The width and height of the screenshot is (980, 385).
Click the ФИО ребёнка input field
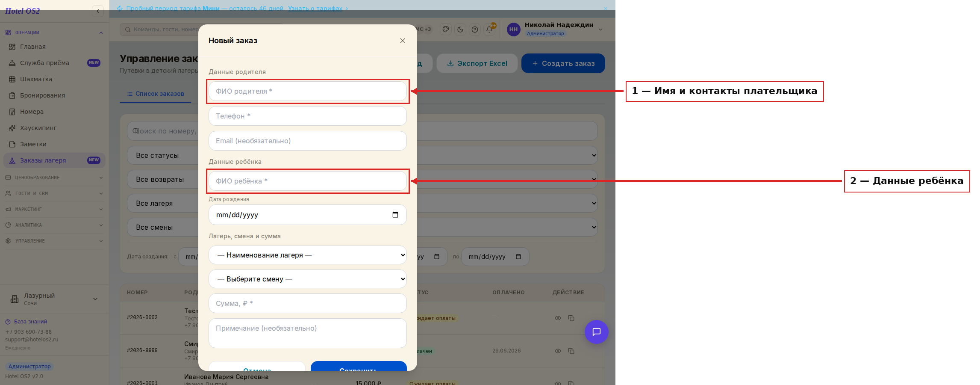307,181
